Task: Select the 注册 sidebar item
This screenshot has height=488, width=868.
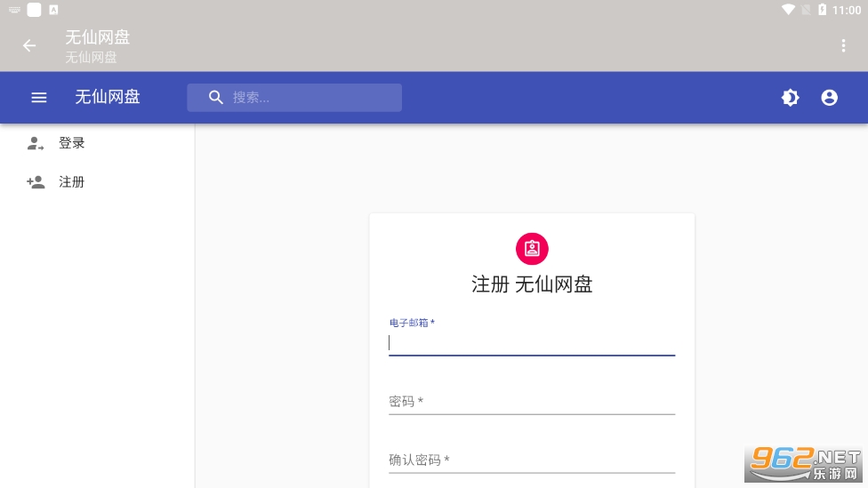Action: [72, 182]
